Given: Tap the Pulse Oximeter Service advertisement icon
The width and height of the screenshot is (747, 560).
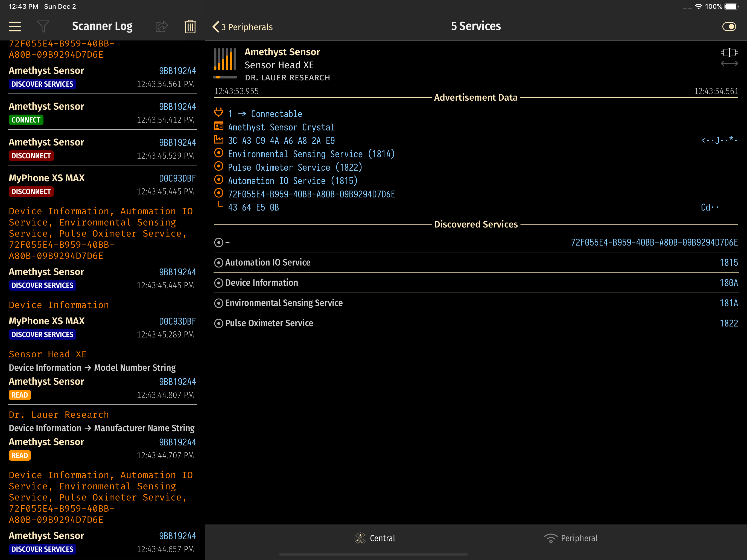Looking at the screenshot, I should (x=219, y=166).
